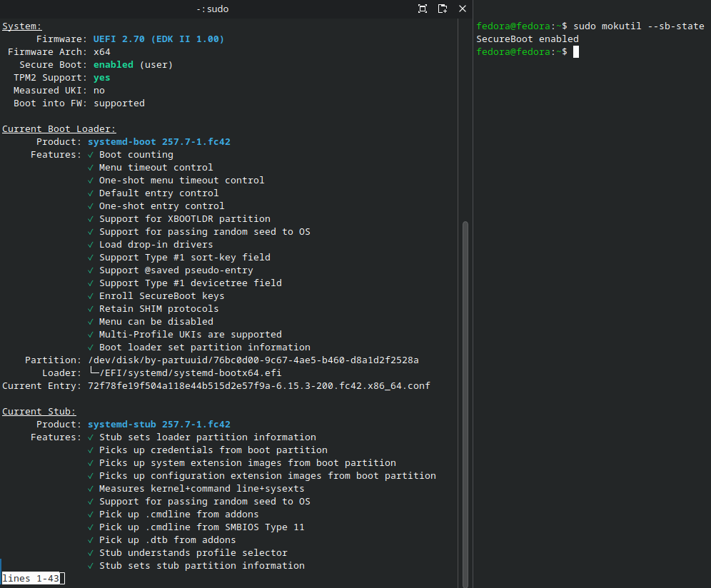Click the "Partition:" label

click(54, 360)
